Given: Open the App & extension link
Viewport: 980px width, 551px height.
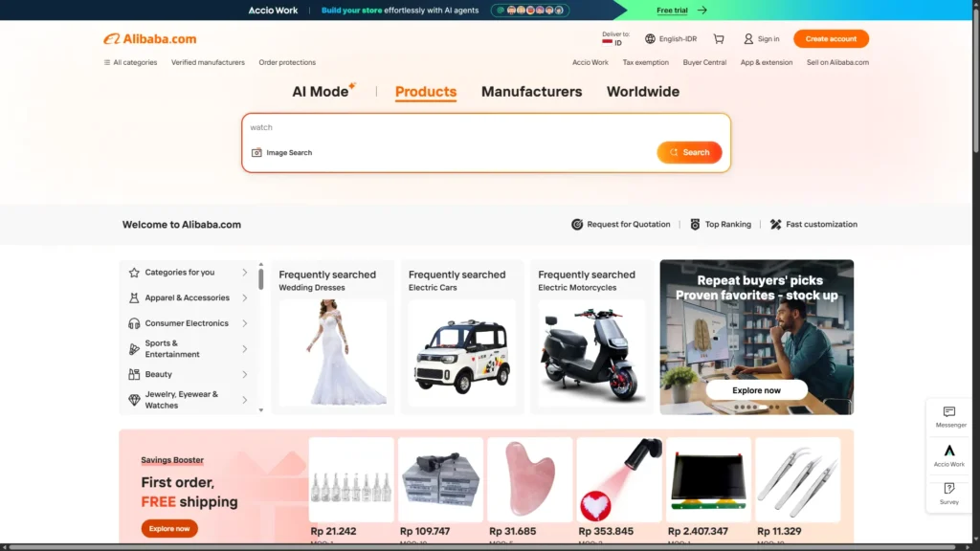Looking at the screenshot, I should tap(767, 62).
